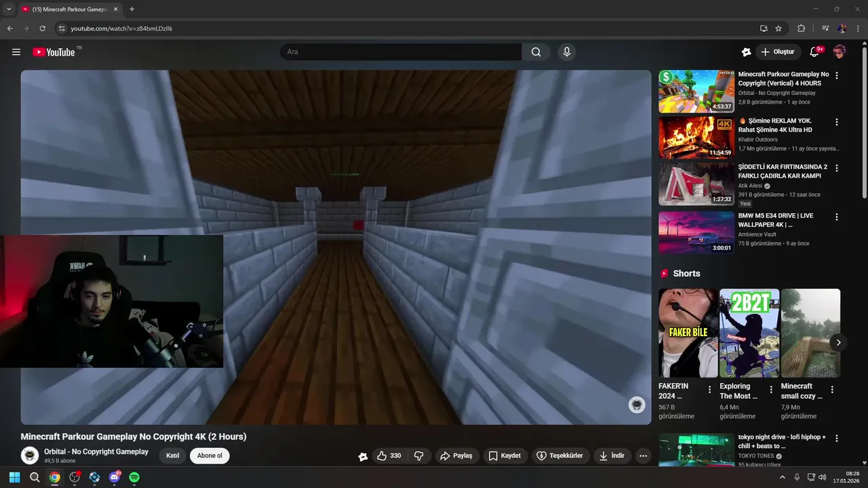Focus the YouTube Ara search field
868x488 pixels.
[401, 52]
